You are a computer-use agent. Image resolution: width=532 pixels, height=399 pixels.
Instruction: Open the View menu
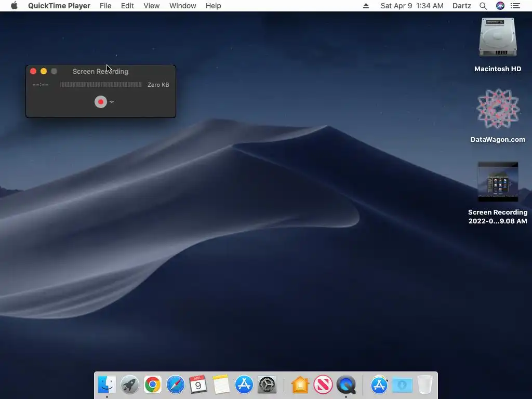151,6
